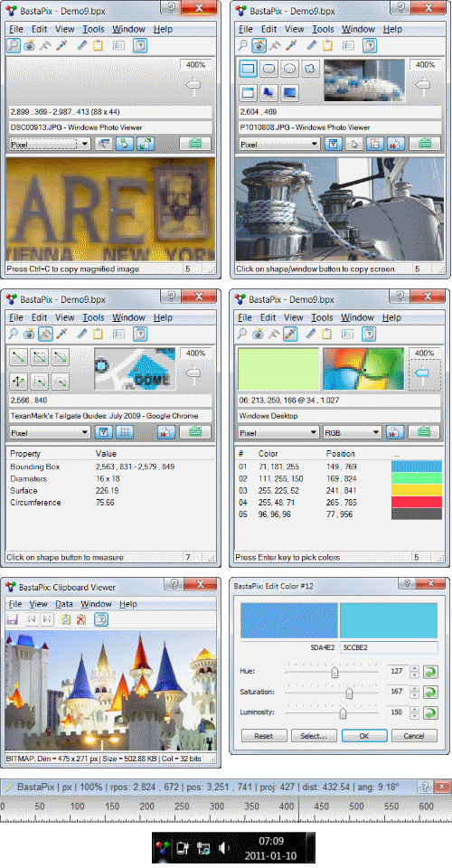Viewport: 452px width, 868px height.
Task: Expand the Pixel dropdown in Google Chrome window
Action: pos(50,433)
